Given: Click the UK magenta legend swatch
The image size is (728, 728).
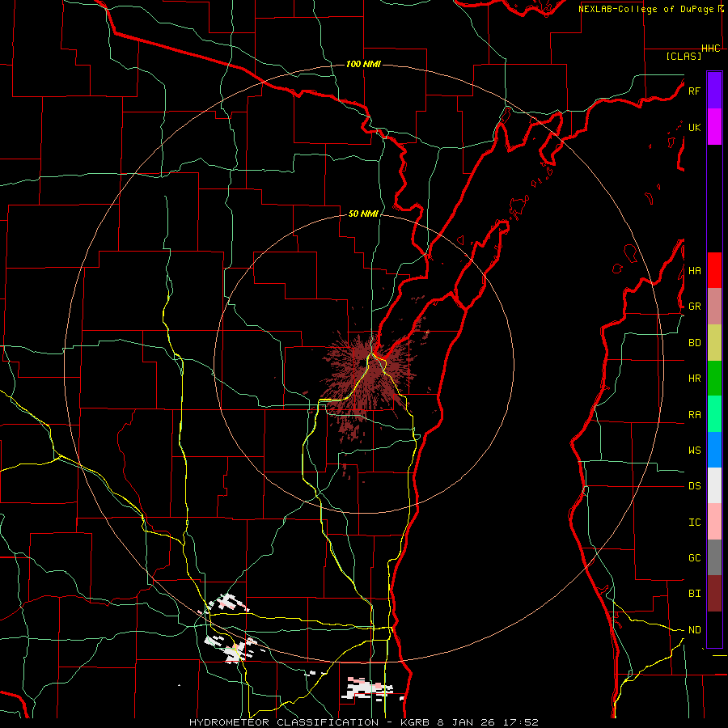Looking at the screenshot, I should tap(714, 127).
